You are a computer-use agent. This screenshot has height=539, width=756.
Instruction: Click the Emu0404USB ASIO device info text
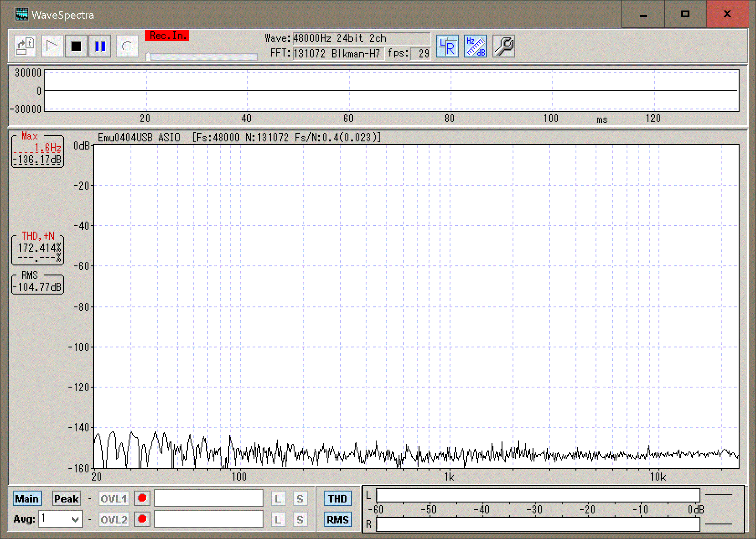tap(139, 137)
